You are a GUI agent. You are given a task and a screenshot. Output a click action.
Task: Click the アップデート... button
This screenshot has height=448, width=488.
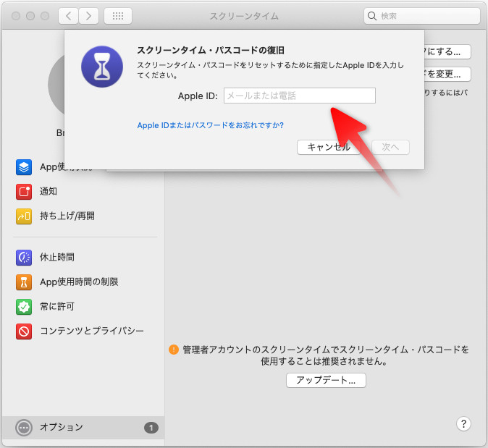(326, 380)
